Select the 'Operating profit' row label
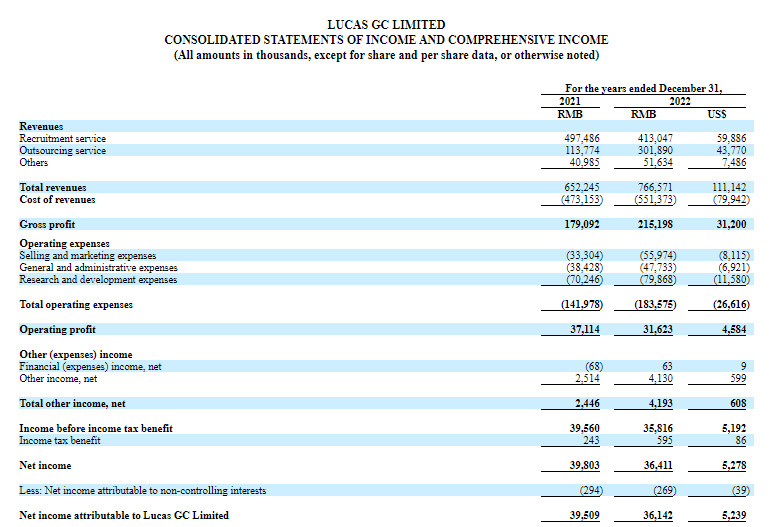 (57, 329)
